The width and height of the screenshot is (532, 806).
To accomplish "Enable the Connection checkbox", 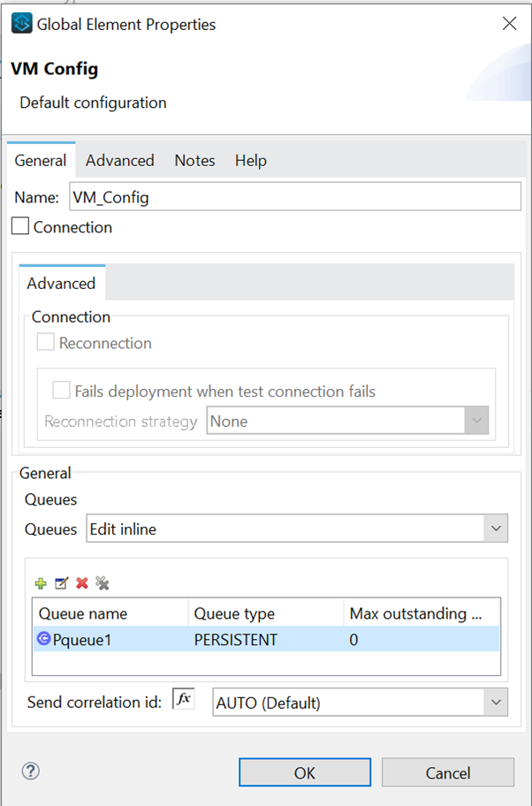I will click(x=19, y=226).
